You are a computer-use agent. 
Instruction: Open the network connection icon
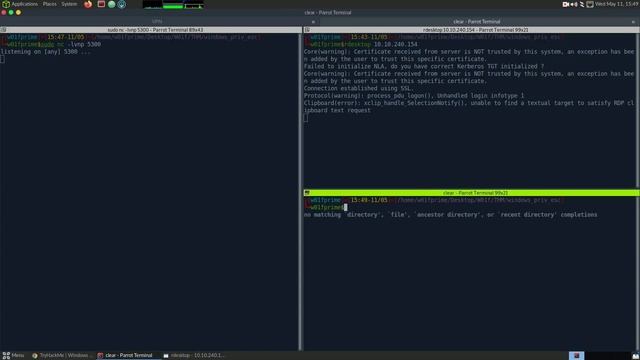(582, 4)
